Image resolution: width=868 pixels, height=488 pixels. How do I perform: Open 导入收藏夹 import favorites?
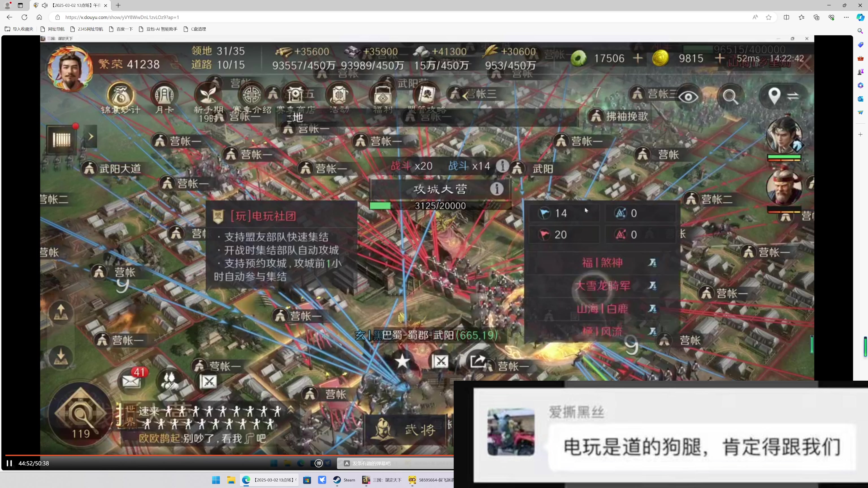tap(19, 29)
